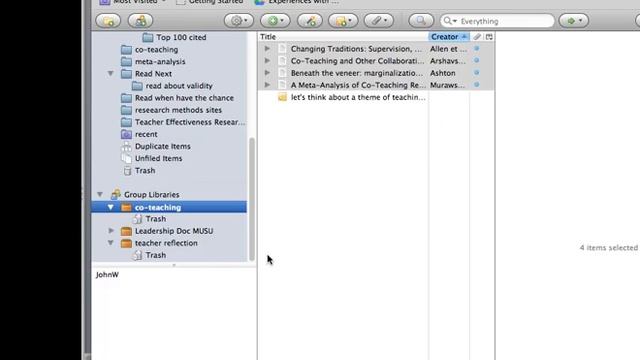Click blue attachment dot for Ashton row
Image resolution: width=640 pixels, height=360 pixels.
[x=476, y=73]
